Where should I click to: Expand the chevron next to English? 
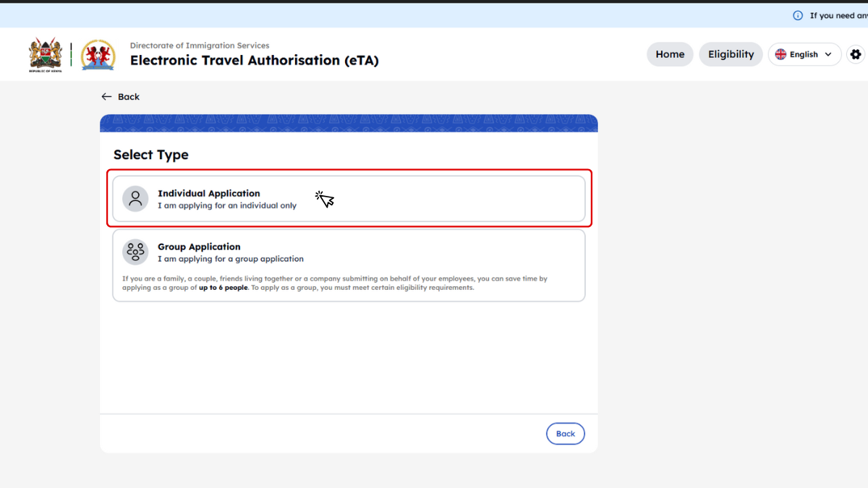point(828,54)
